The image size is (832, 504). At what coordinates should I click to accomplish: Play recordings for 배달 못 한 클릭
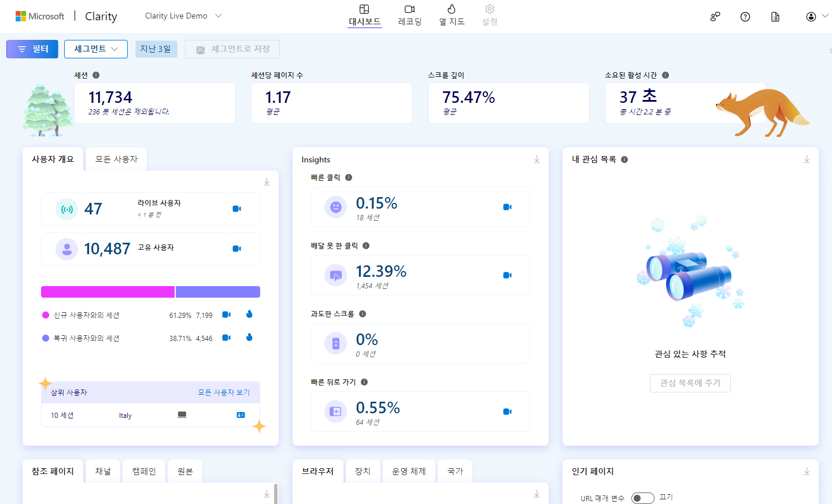(507, 275)
